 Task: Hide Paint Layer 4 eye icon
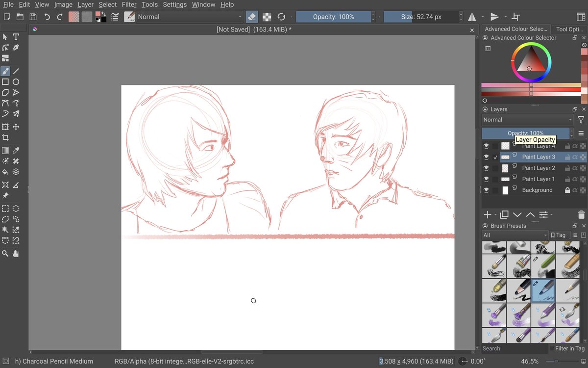(x=486, y=146)
